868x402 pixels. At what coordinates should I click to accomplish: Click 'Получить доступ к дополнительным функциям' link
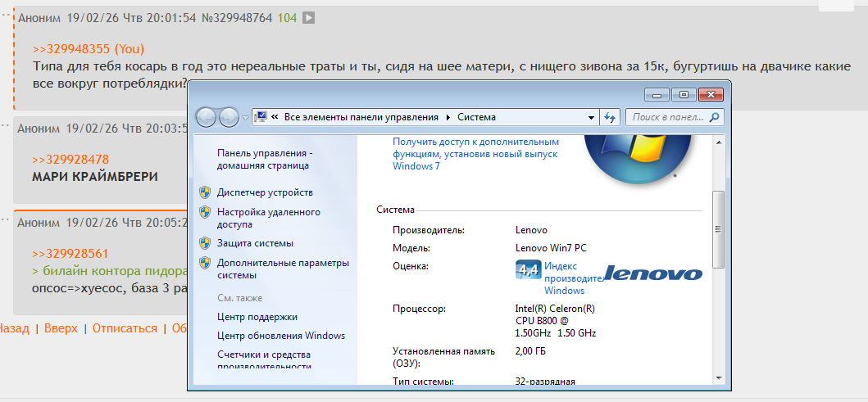475,154
